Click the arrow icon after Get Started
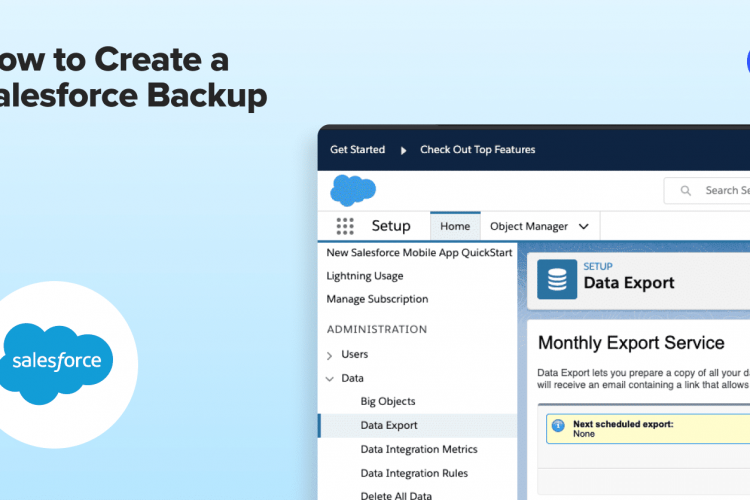This screenshot has width=750, height=500. [403, 150]
